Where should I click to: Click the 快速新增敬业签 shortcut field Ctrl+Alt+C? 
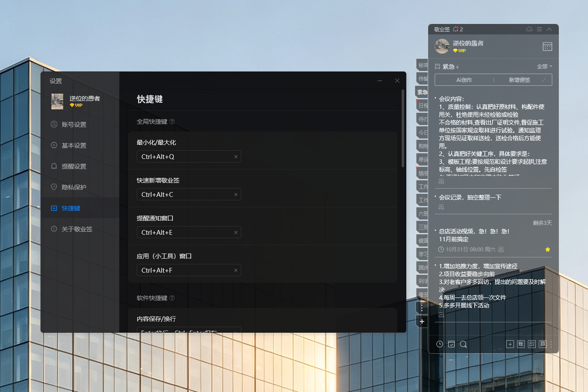pos(189,195)
